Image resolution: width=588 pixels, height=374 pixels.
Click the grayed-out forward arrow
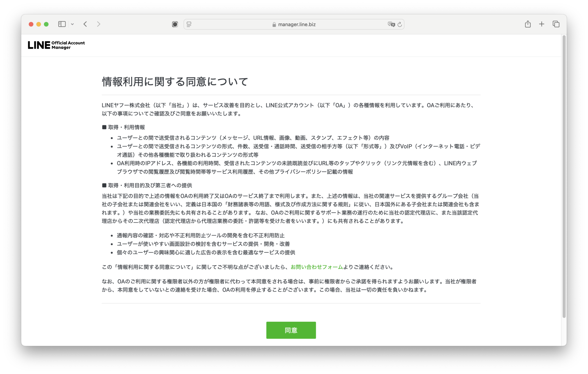98,24
